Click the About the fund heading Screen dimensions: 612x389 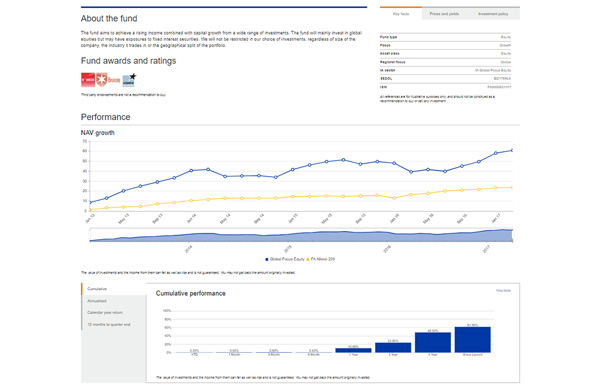coord(109,18)
